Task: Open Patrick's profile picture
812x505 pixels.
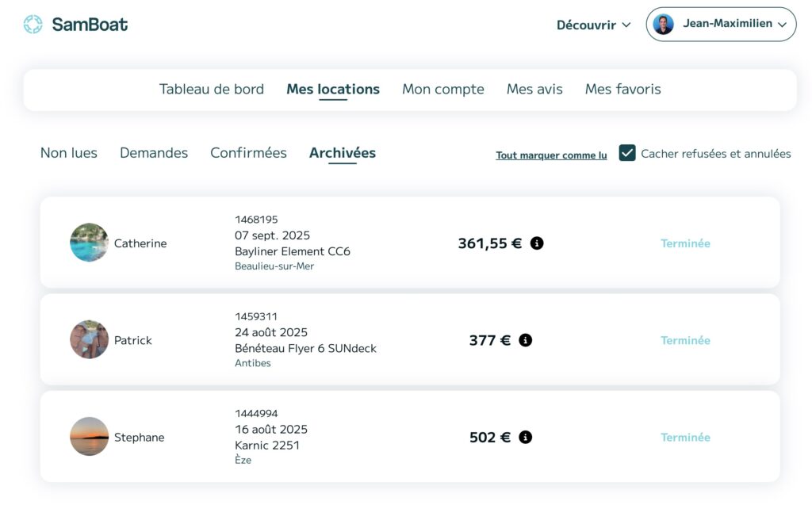Action: pyautogui.click(x=89, y=339)
